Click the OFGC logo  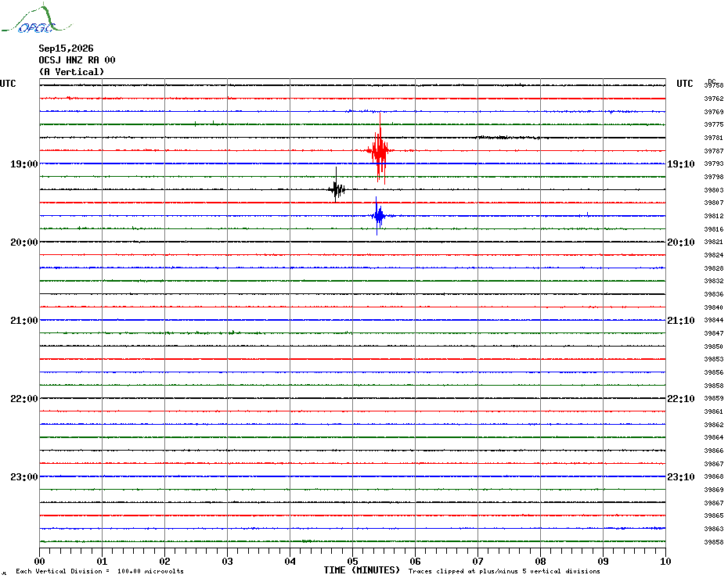[x=37, y=19]
